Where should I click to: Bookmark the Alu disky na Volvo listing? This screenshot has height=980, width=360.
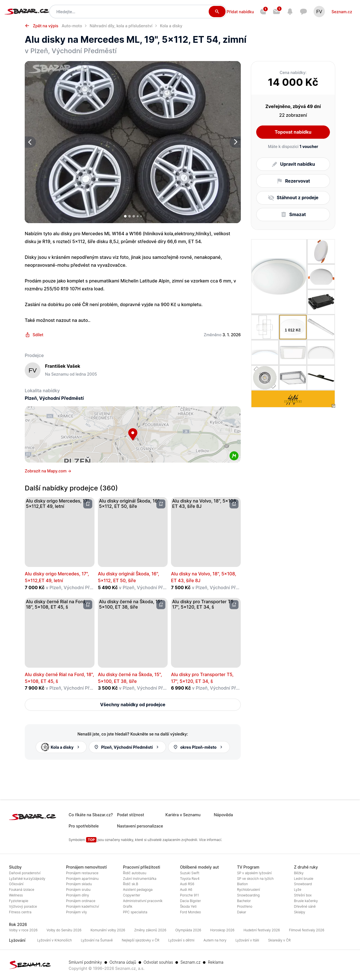click(234, 504)
